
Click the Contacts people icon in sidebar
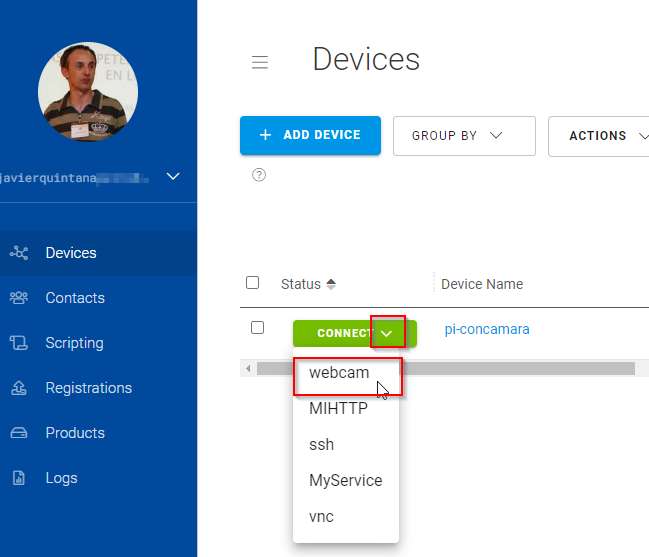point(19,298)
